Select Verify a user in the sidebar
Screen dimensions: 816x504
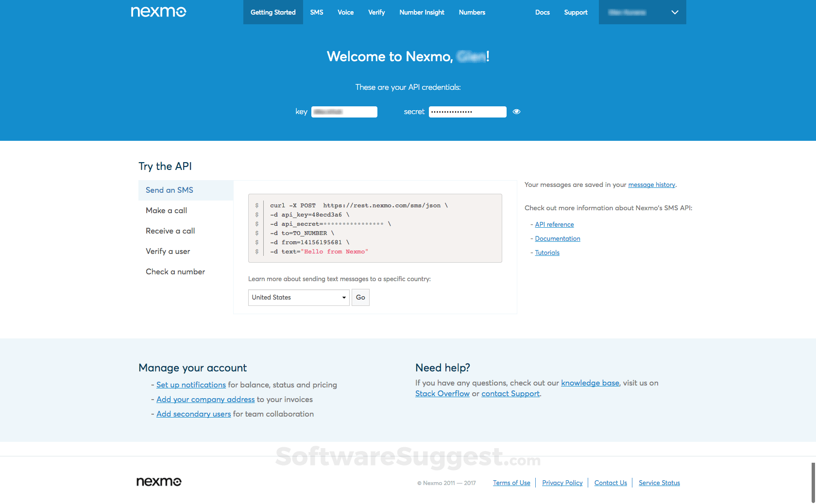tap(168, 251)
